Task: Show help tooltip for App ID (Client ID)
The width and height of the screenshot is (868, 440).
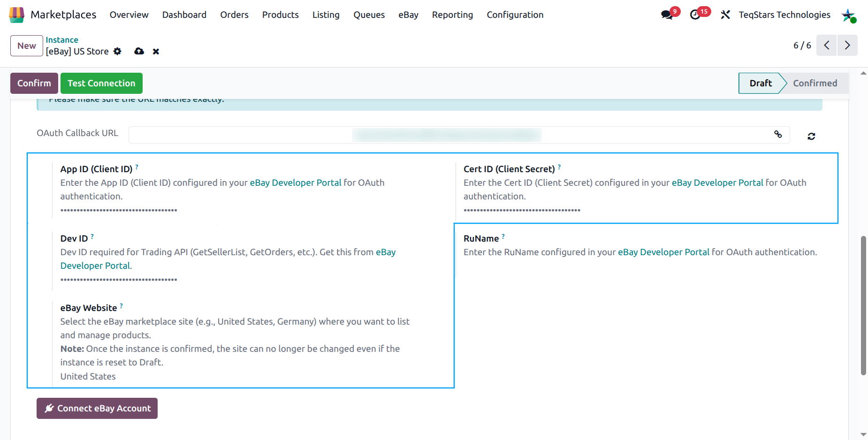Action: tap(137, 167)
